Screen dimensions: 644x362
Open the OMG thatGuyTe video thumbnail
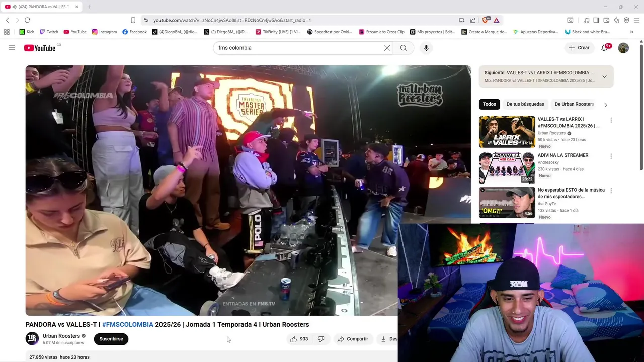click(507, 203)
